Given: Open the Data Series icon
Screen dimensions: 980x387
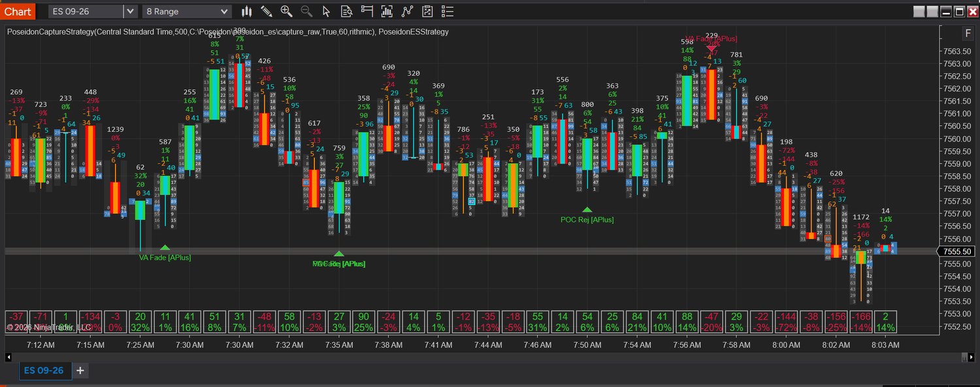Looking at the screenshot, I should tap(387, 11).
